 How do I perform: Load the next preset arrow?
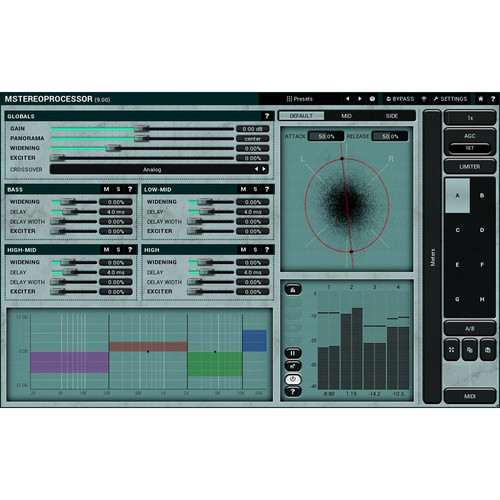[360, 99]
